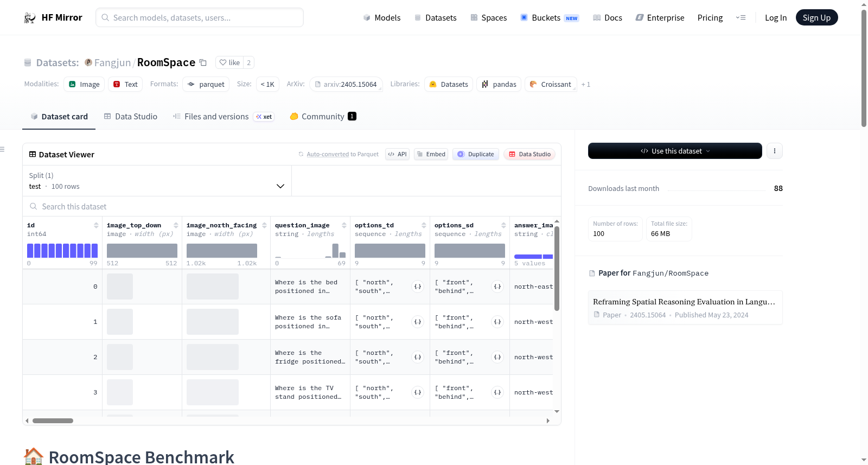Screen dimensions: 868x465
Task: Expand options_td JSON in row 0
Action: pyautogui.click(x=418, y=286)
